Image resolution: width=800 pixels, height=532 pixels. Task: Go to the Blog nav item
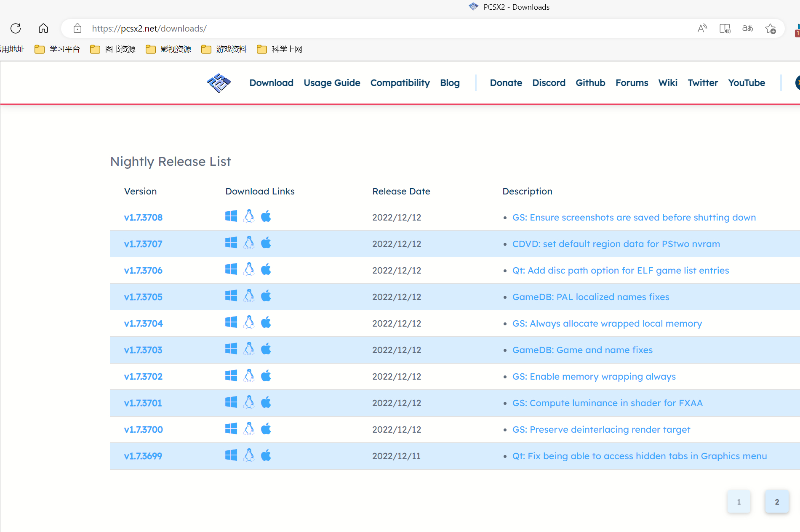point(450,83)
